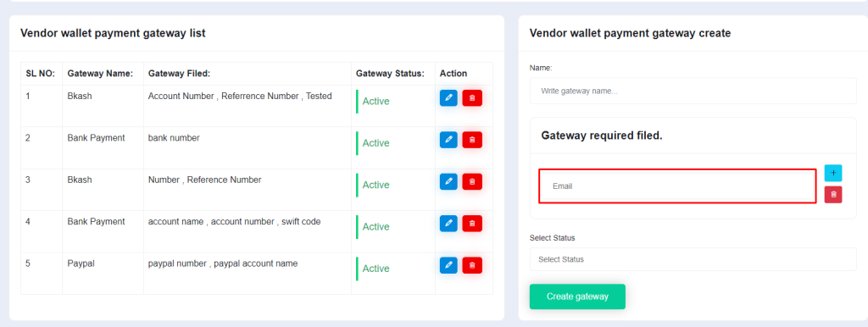Edit the gateway with swift code field
The image size is (868, 327).
(x=448, y=224)
